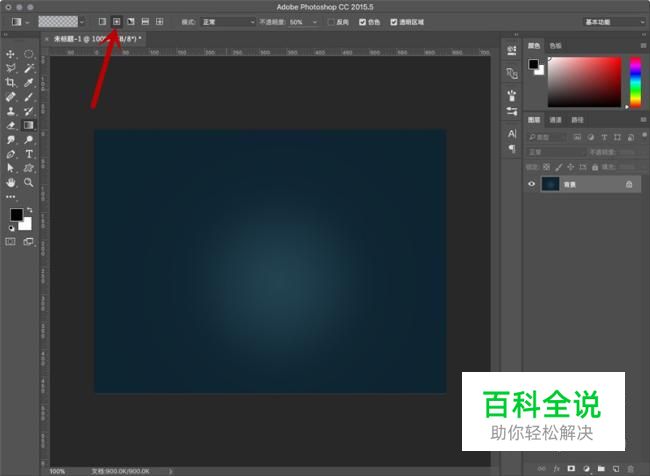This screenshot has height=476, width=650.
Task: Reset default colors in the toolbox
Action: (x=11, y=228)
